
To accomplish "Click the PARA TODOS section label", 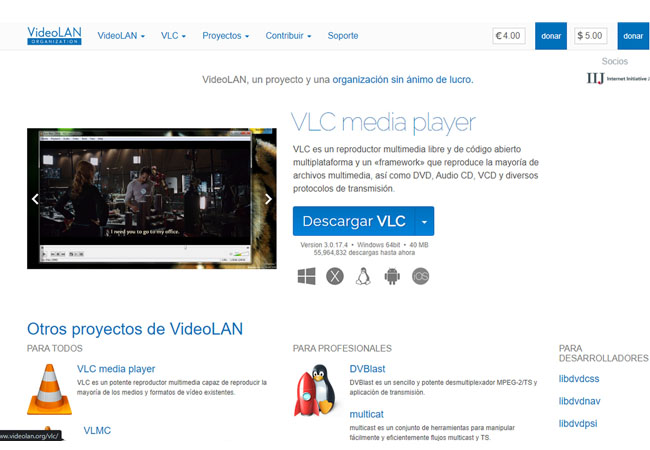I will click(55, 348).
